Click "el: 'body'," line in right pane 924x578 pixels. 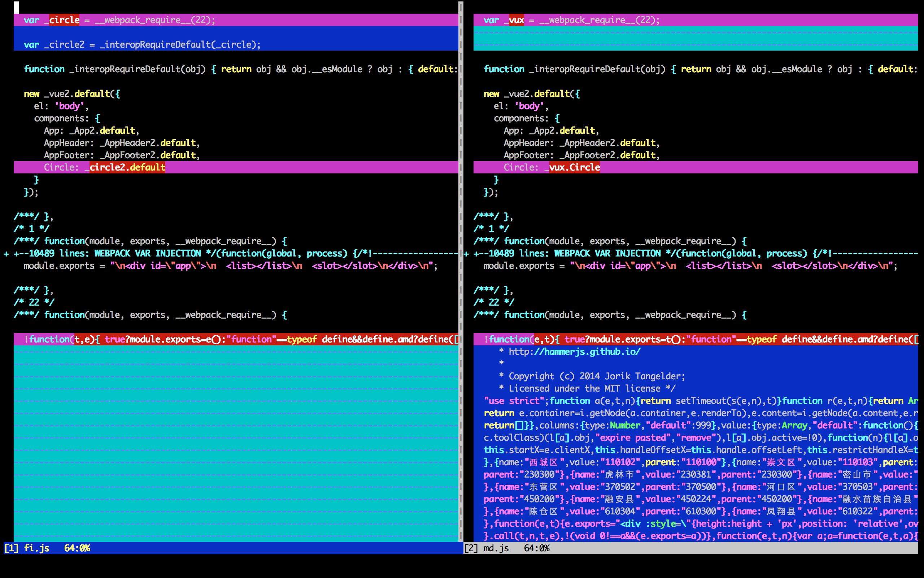click(x=521, y=106)
